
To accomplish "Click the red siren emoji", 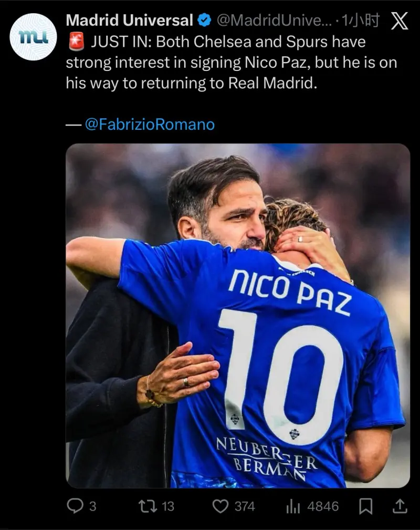I will pos(76,41).
